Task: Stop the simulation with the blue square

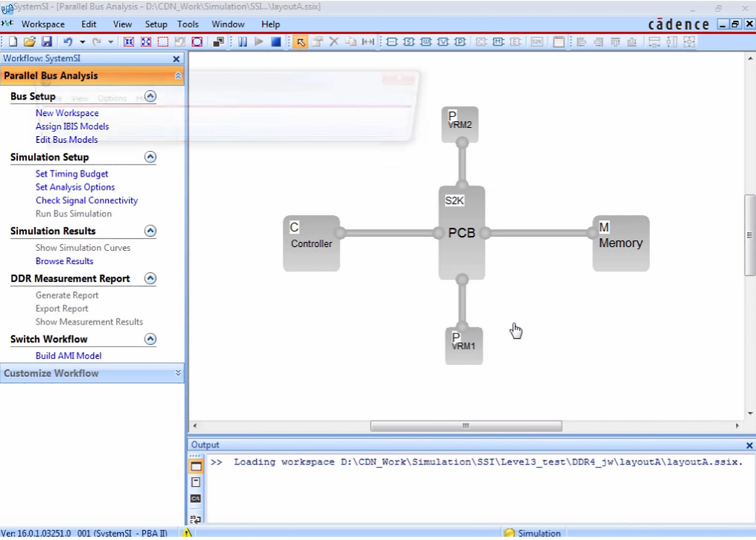Action: [x=276, y=42]
